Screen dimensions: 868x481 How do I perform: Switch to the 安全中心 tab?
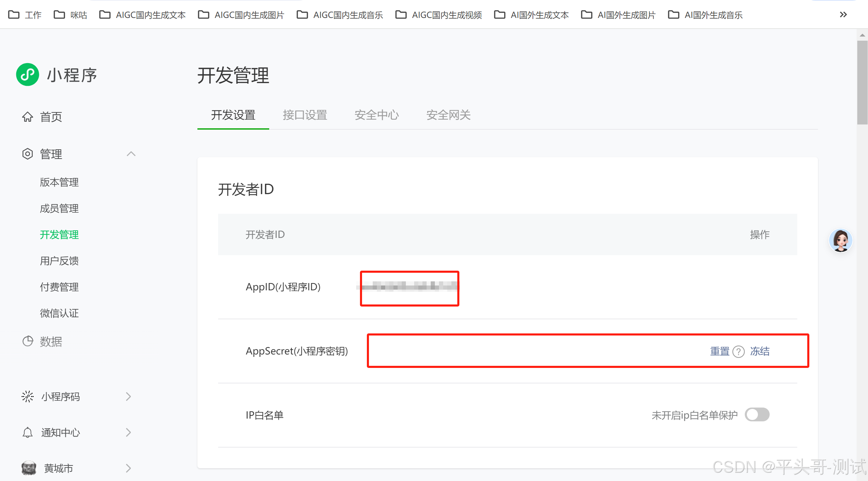(x=377, y=115)
